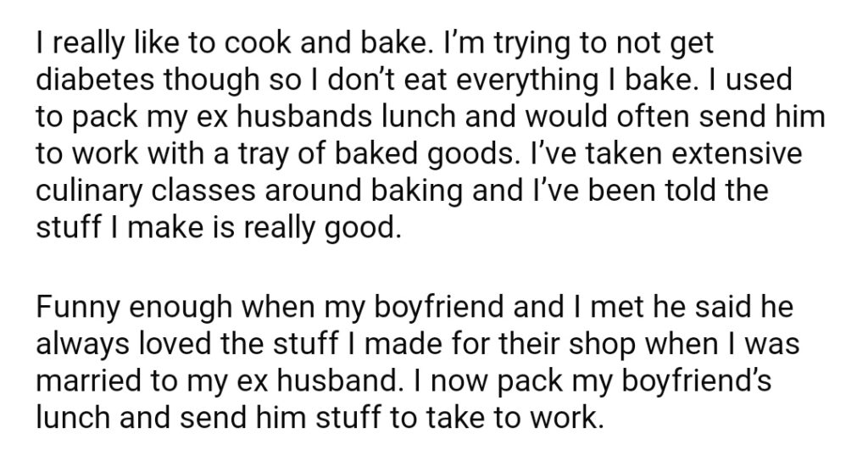Click the word "culinary" in the first paragraph
The width and height of the screenshot is (868, 461).
click(90, 192)
